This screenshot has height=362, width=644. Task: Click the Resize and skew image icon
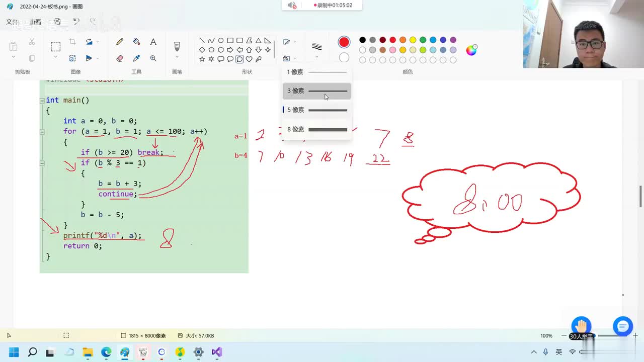pyautogui.click(x=72, y=58)
